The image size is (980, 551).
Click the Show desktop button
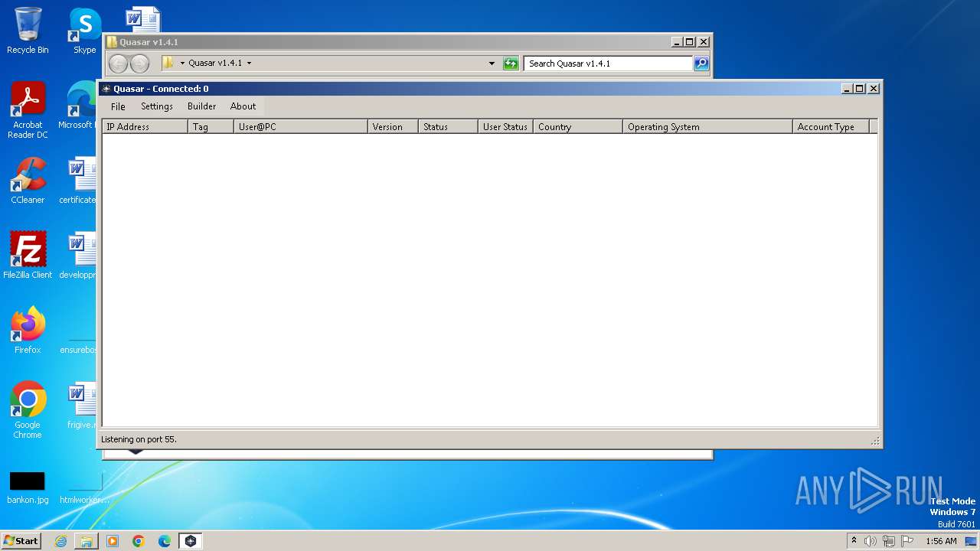coord(971,541)
